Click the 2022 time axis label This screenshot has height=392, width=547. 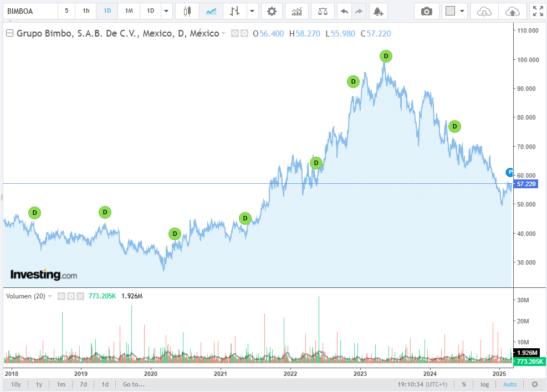click(290, 374)
